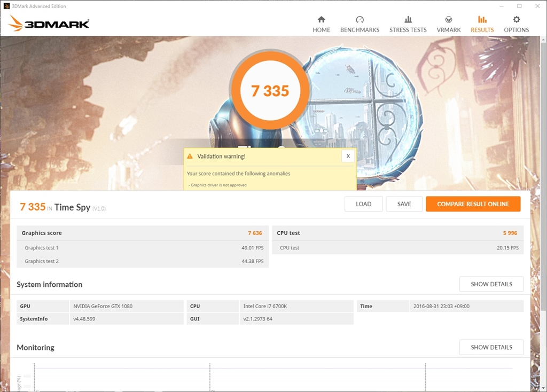Screen dimensions: 547x392
Task: Click the time value 2016-08-31 23:03
Action: point(441,306)
